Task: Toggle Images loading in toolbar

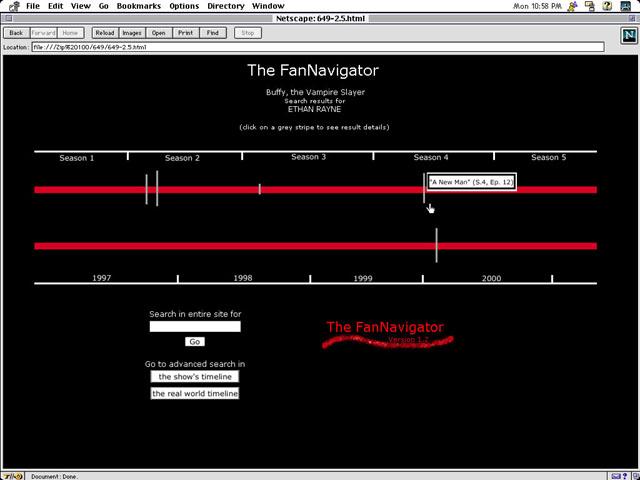Action: point(131,33)
